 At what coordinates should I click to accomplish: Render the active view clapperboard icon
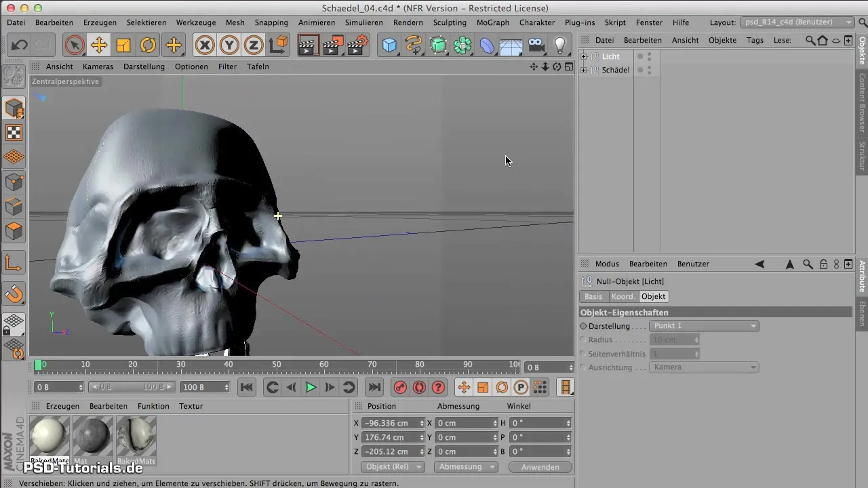point(308,45)
